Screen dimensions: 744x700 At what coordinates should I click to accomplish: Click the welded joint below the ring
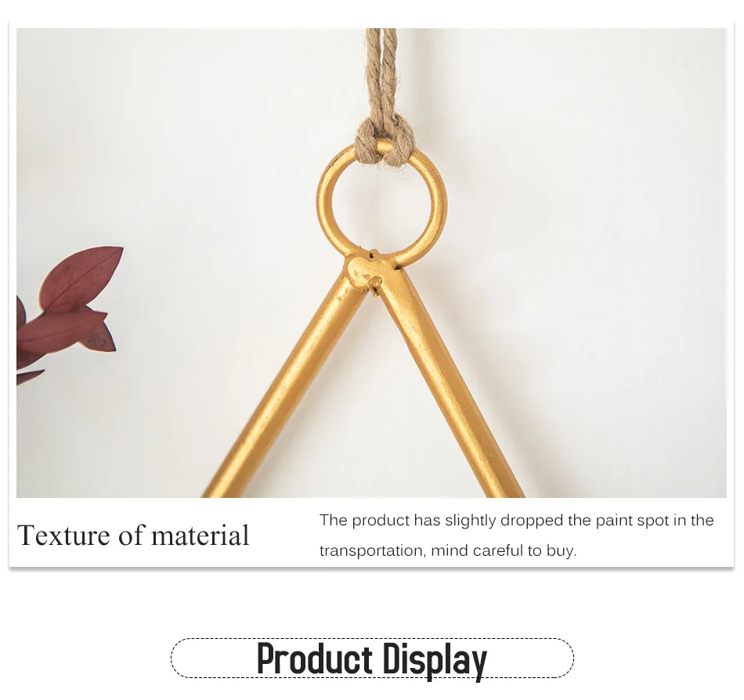tap(364, 272)
